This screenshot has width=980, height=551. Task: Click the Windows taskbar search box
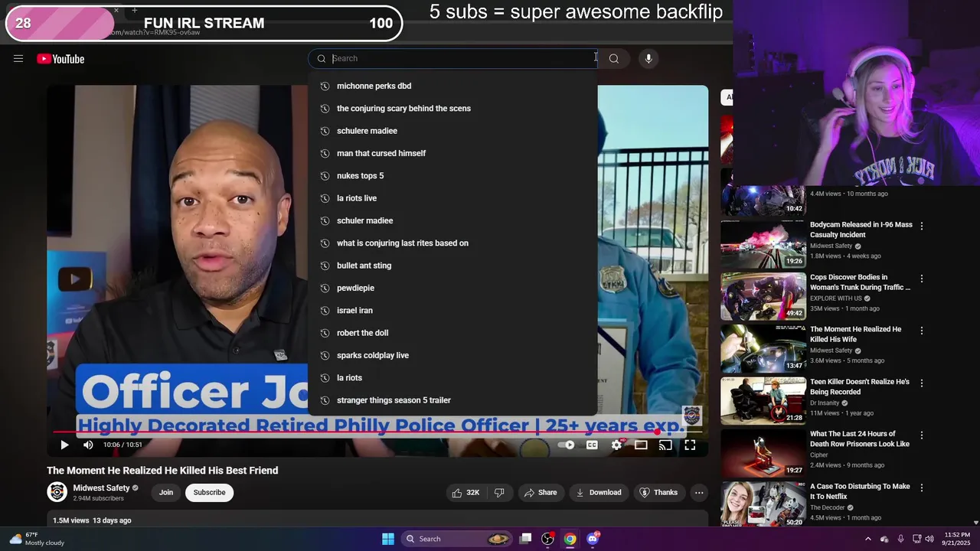456,539
